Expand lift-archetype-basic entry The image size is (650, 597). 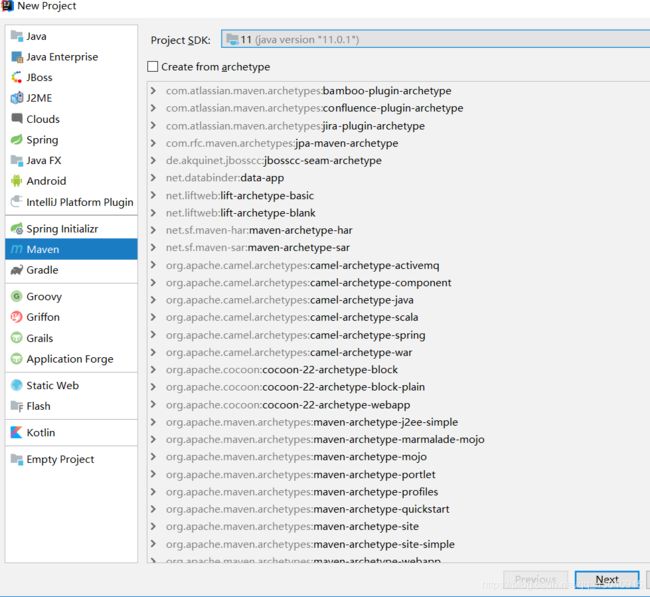tap(153, 195)
